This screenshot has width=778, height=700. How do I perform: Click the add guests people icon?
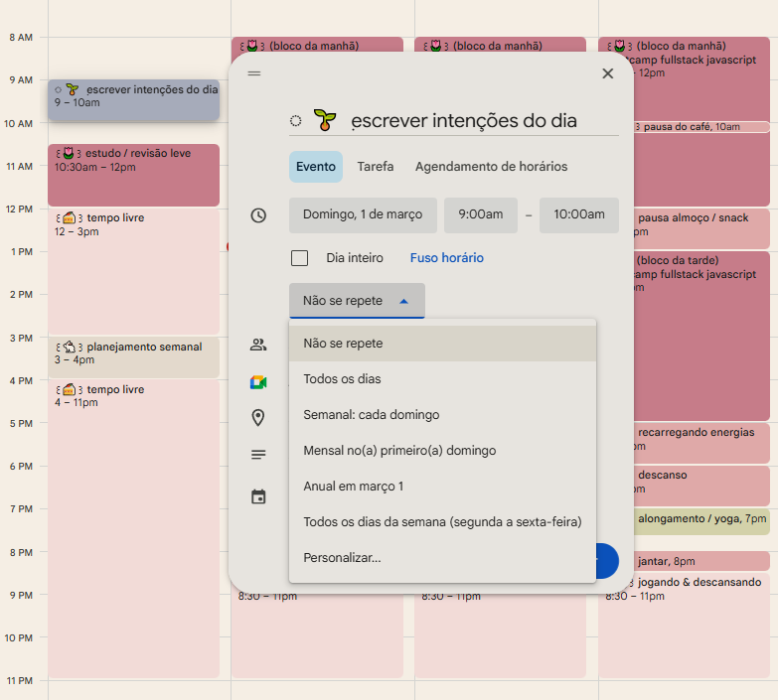click(x=258, y=345)
